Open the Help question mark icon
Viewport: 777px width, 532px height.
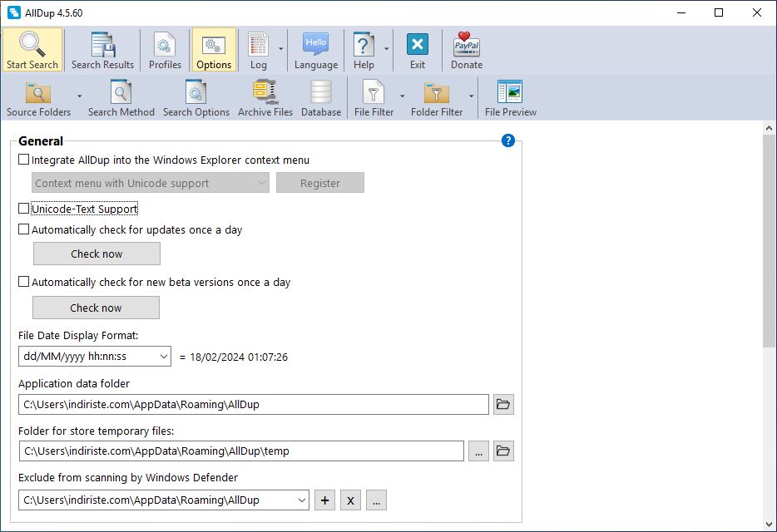[364, 45]
